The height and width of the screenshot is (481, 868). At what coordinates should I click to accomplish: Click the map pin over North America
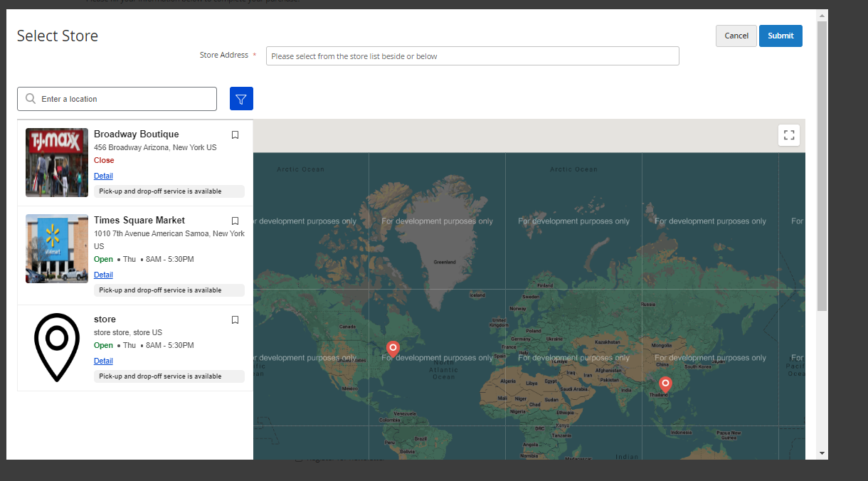[393, 348]
